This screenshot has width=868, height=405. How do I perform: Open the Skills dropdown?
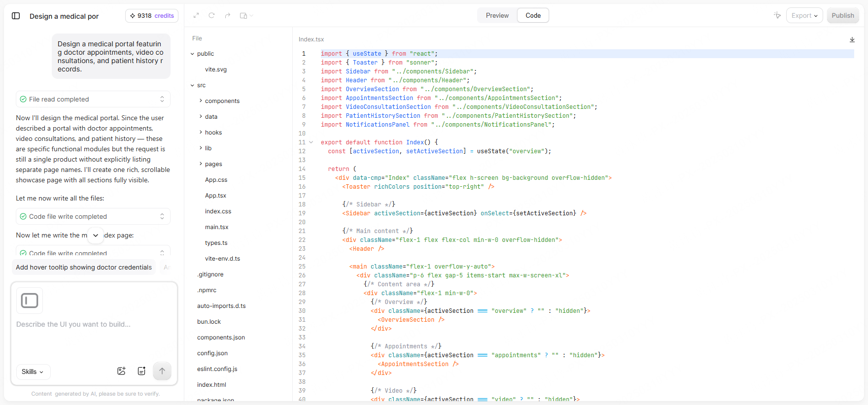click(x=33, y=371)
